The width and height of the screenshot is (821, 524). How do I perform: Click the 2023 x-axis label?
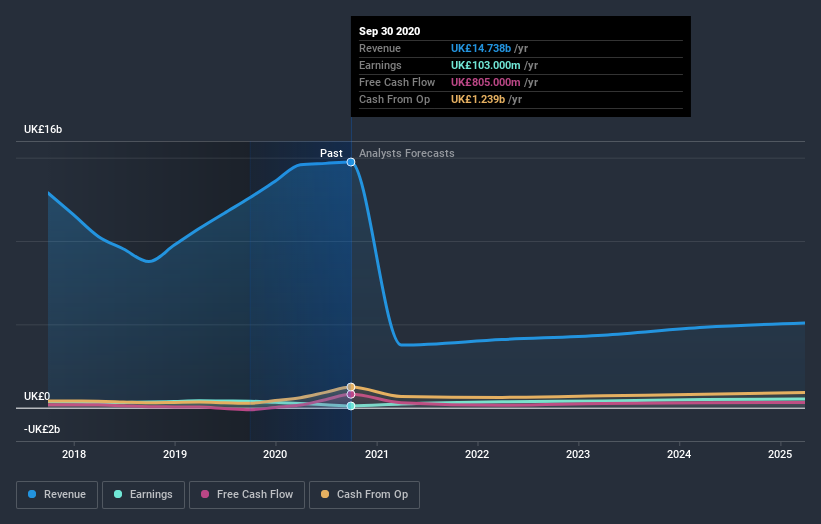[x=578, y=454]
